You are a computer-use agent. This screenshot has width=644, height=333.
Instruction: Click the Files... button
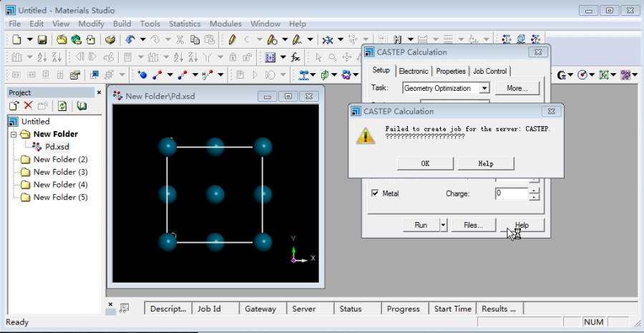coord(473,225)
